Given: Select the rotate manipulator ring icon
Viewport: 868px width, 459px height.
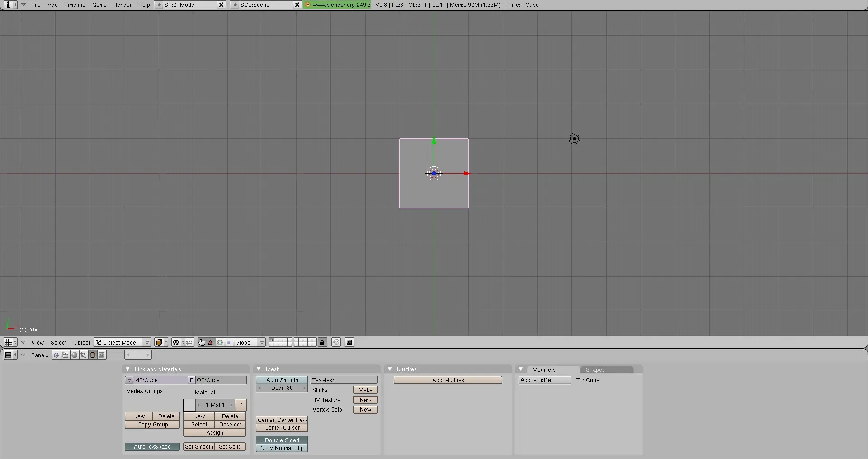Looking at the screenshot, I should click(220, 342).
